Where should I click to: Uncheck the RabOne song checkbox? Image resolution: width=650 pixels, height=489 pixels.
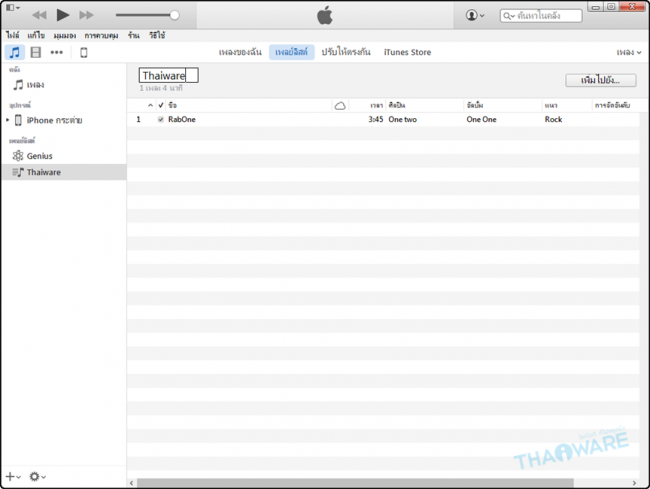point(161,119)
